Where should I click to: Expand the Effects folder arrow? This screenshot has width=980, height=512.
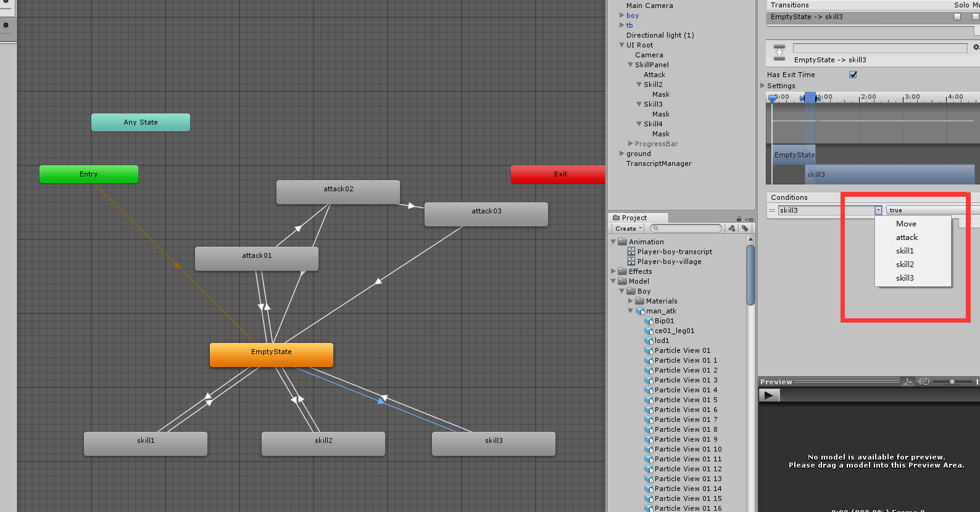[x=613, y=271]
